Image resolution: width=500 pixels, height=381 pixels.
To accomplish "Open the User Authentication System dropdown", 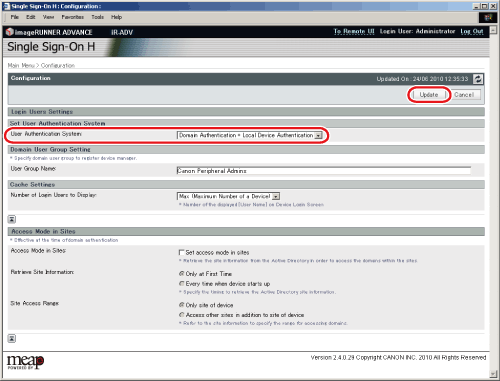I will coord(250,135).
